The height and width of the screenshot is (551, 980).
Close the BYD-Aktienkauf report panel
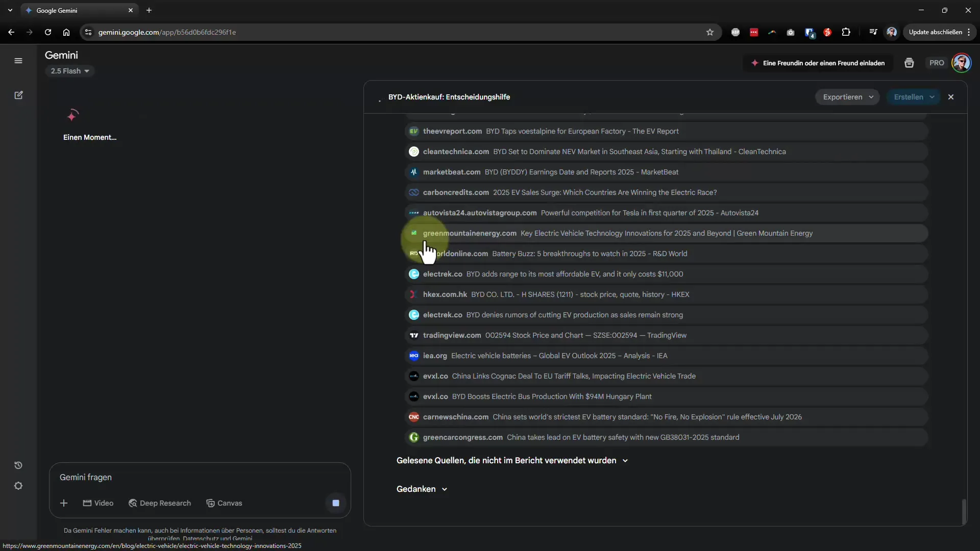pyautogui.click(x=951, y=97)
